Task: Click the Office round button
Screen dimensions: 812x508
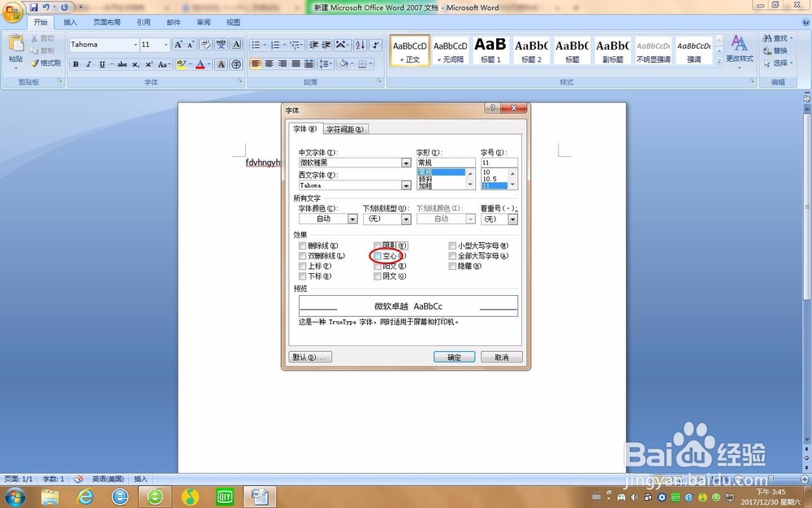Action: tap(11, 12)
